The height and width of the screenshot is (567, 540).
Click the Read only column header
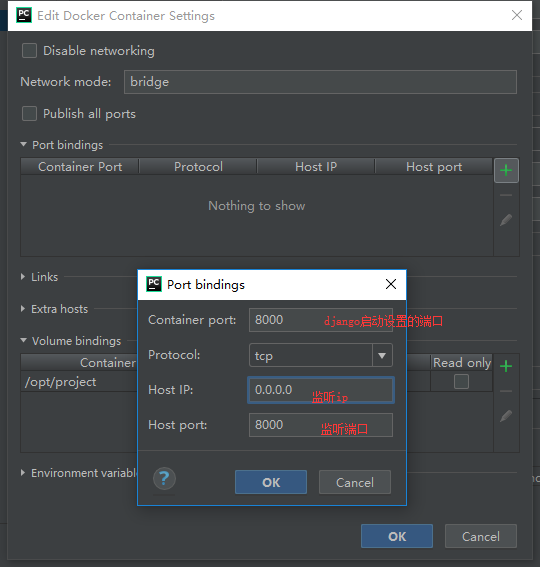point(462,362)
